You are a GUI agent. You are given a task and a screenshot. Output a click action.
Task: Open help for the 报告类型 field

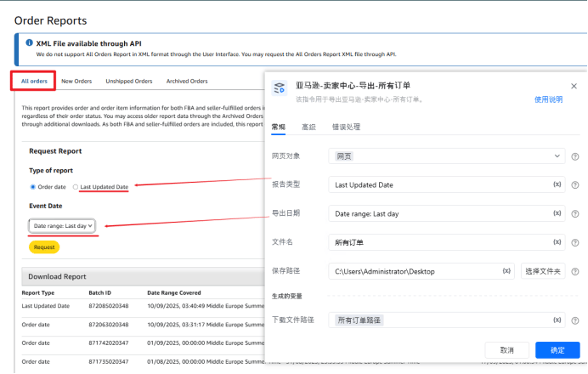click(575, 185)
